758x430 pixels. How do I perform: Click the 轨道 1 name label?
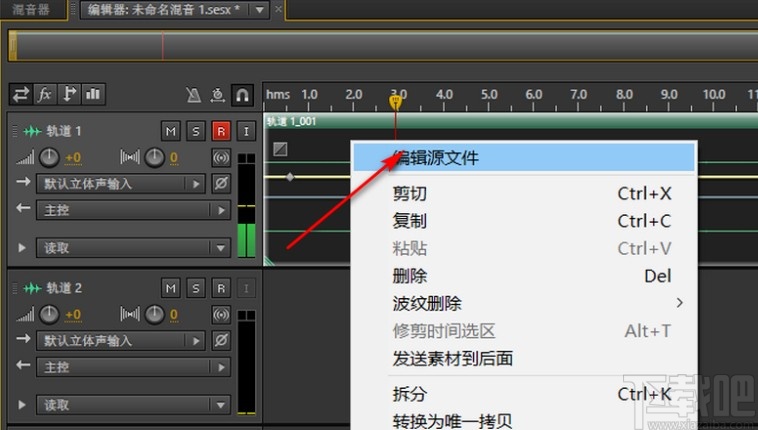click(63, 131)
